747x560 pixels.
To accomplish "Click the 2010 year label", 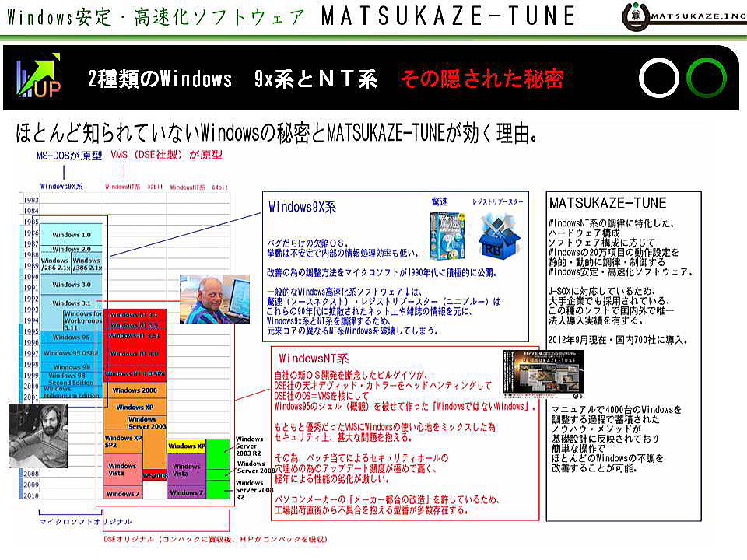I will [31, 495].
